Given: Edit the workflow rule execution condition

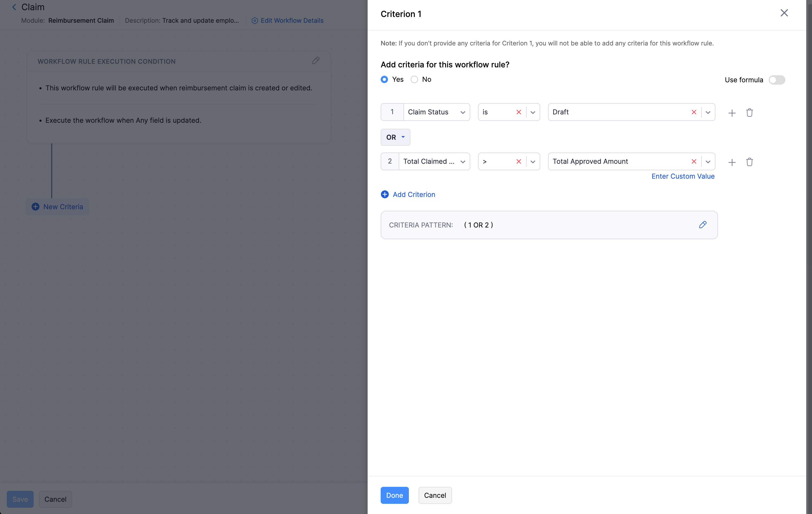Looking at the screenshot, I should coord(316,60).
